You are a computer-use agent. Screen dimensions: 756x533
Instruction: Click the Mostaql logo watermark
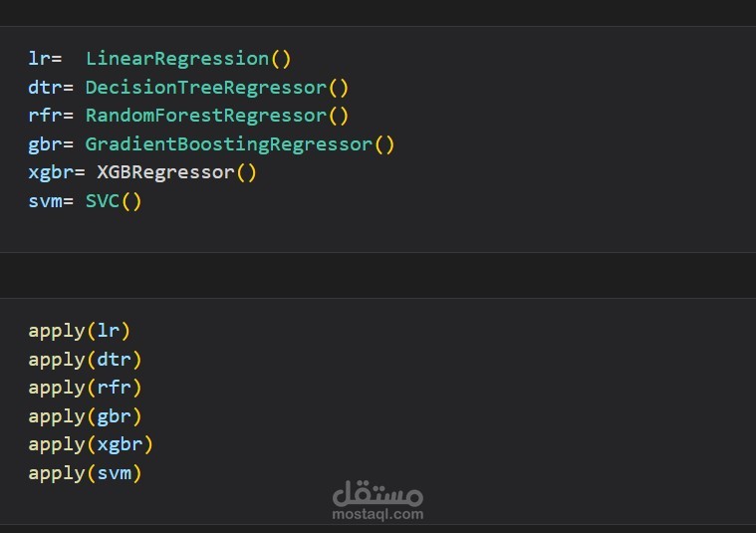pyautogui.click(x=378, y=491)
